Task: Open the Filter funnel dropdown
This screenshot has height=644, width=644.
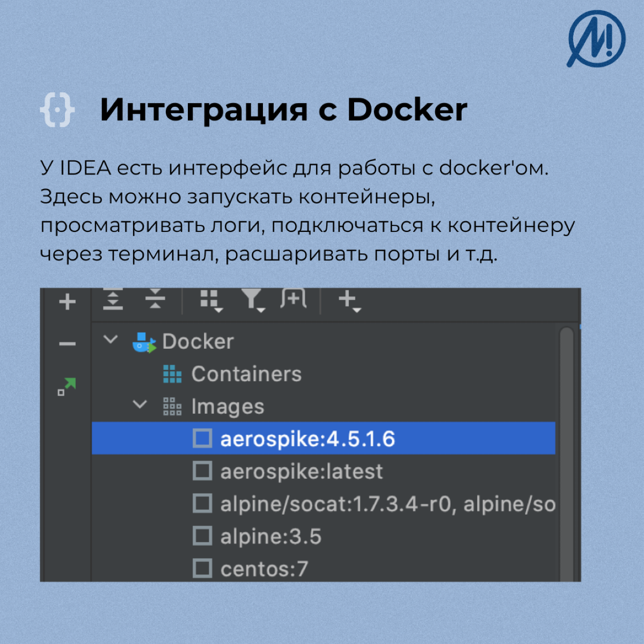Action: [x=253, y=301]
